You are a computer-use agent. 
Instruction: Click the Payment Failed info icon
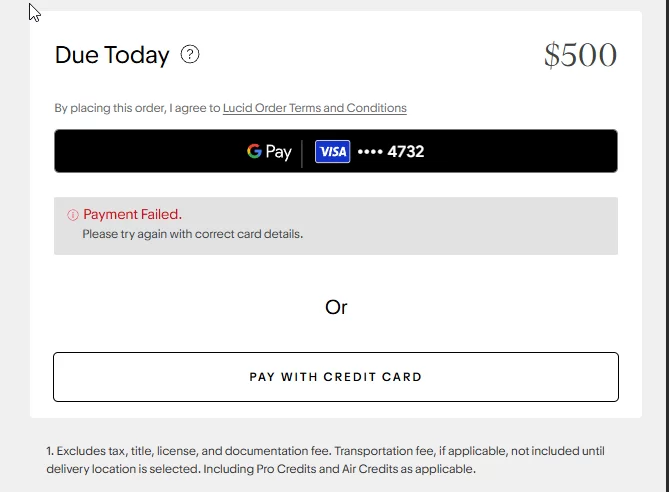pos(73,215)
